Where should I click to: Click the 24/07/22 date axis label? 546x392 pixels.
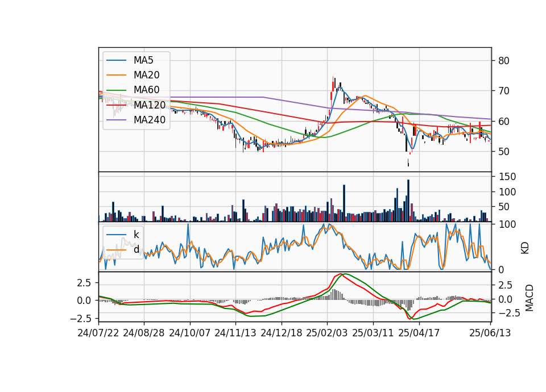coord(98,333)
